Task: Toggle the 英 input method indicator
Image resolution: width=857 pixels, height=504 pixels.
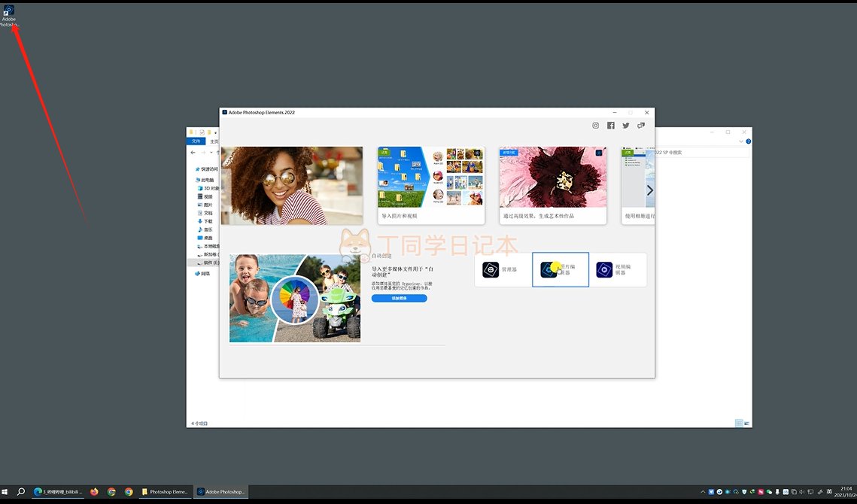Action: click(828, 492)
